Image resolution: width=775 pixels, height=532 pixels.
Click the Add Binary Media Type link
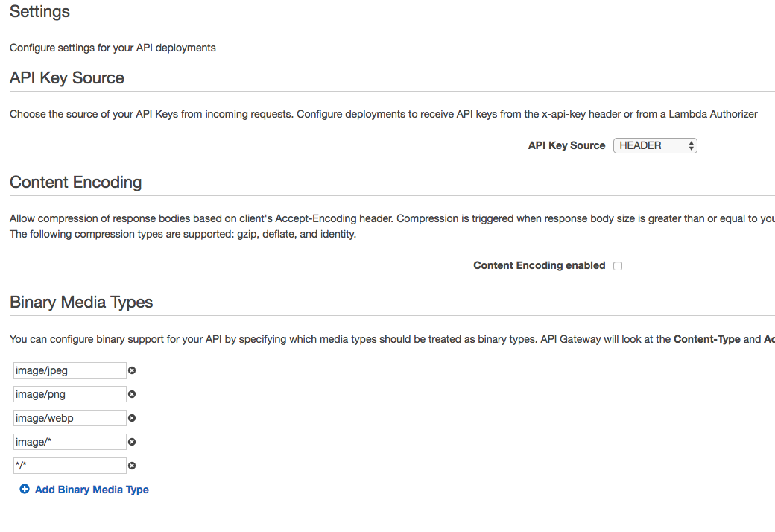[x=92, y=490]
